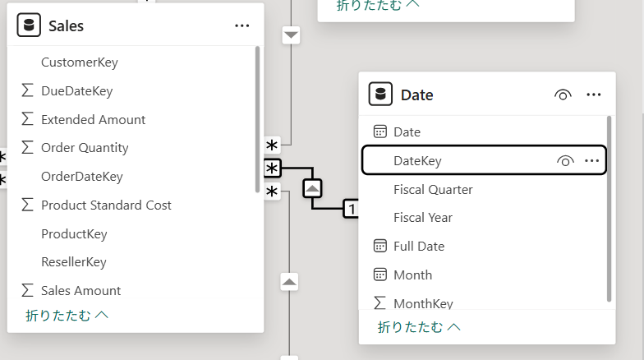This screenshot has width=644, height=360.
Task: Select the CustomerKey field in Sales
Action: (79, 62)
